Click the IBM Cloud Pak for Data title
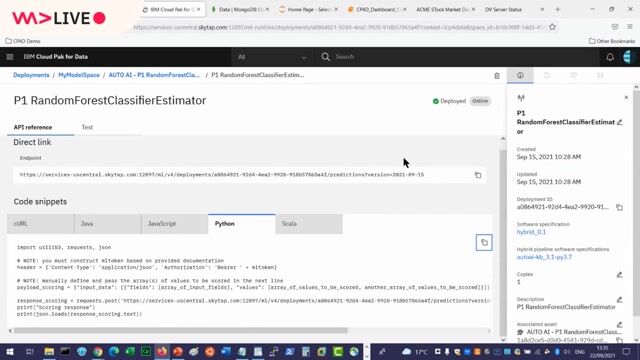The image size is (640, 360). point(56,57)
